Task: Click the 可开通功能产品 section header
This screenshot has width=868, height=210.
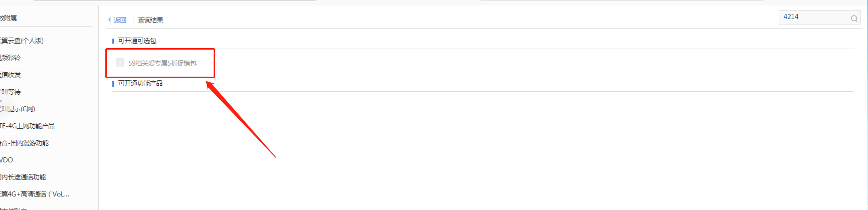Action: (140, 83)
